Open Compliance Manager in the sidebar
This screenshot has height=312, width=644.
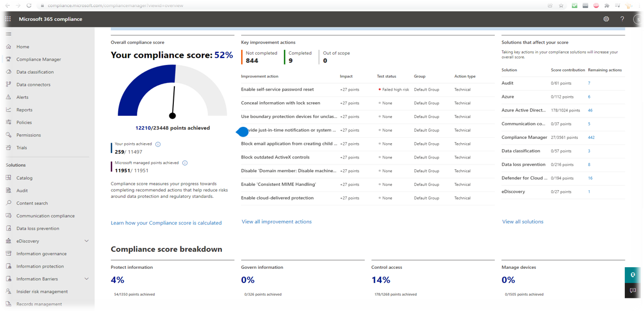tap(38, 60)
